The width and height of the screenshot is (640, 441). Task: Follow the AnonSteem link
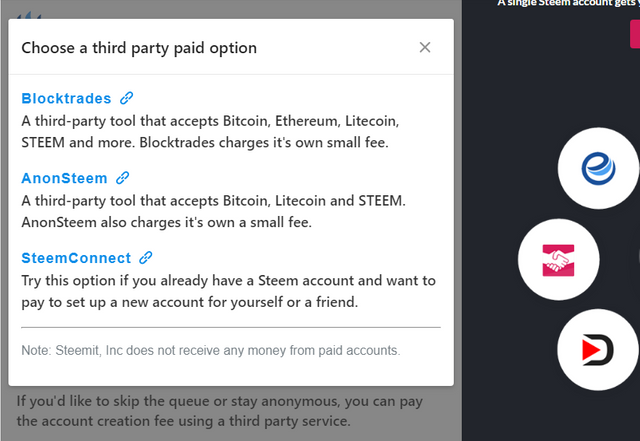64,178
